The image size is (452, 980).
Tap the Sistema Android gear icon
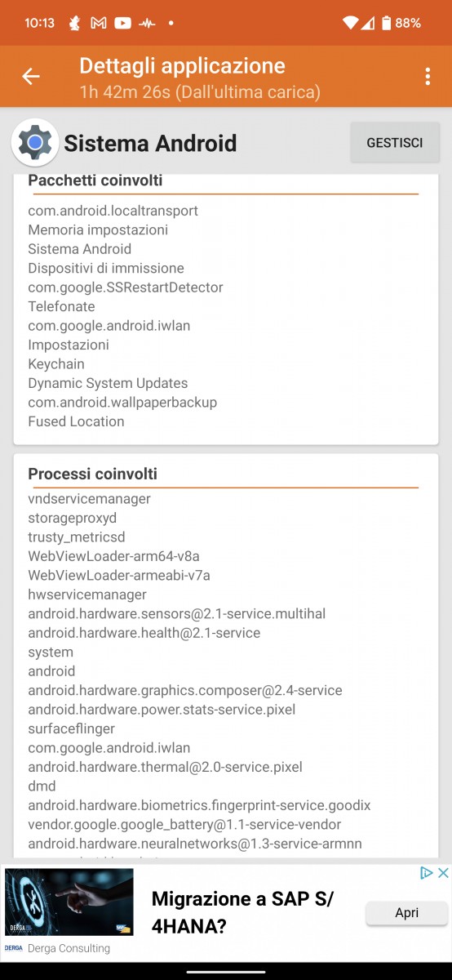[x=35, y=143]
